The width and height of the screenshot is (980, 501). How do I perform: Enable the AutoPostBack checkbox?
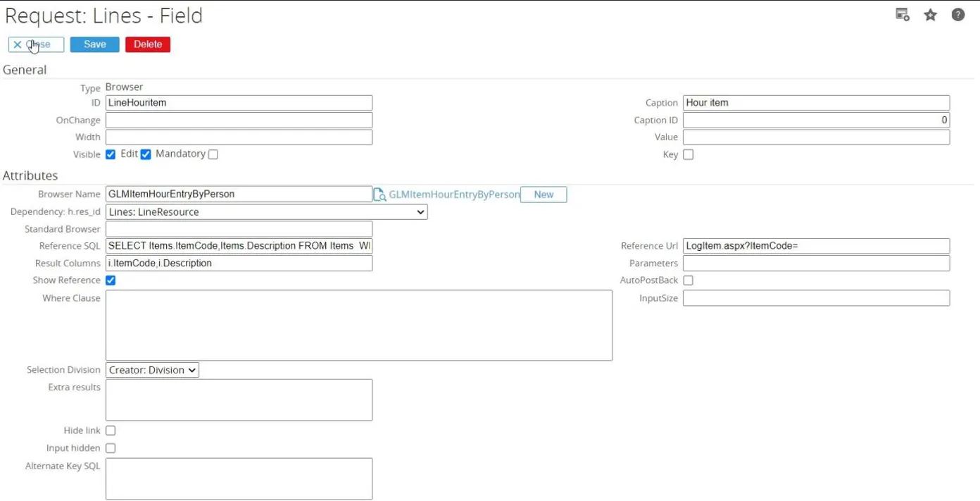point(689,280)
